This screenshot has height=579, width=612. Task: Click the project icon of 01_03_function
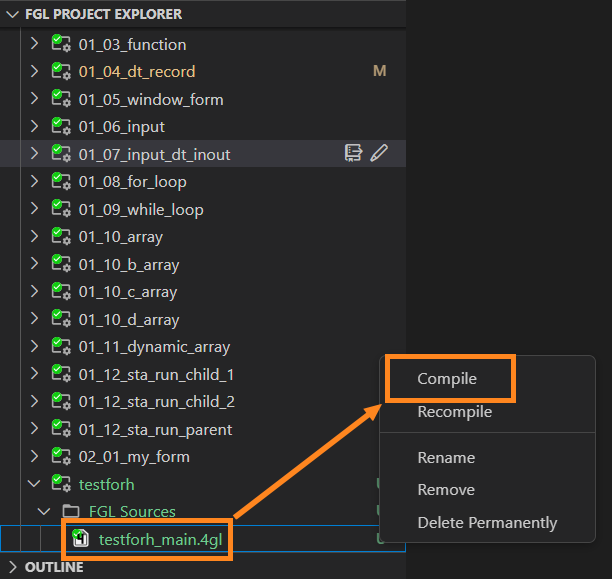click(60, 44)
